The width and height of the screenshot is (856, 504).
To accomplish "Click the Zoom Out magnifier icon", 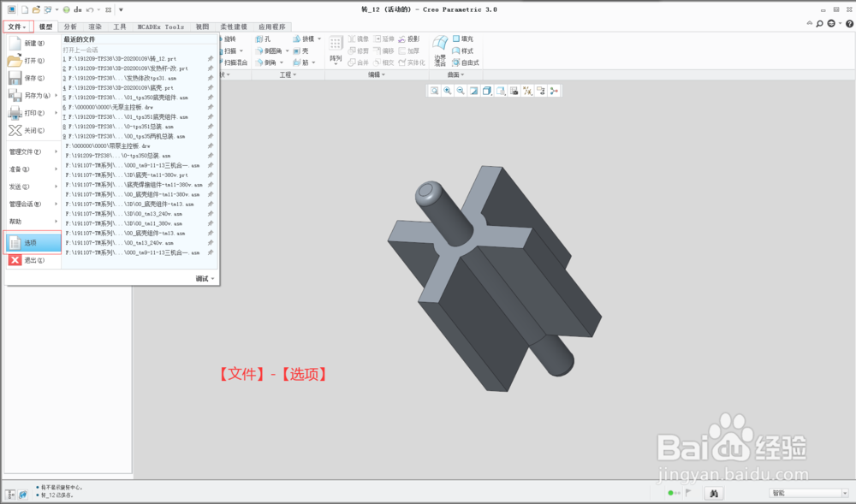I will click(461, 91).
